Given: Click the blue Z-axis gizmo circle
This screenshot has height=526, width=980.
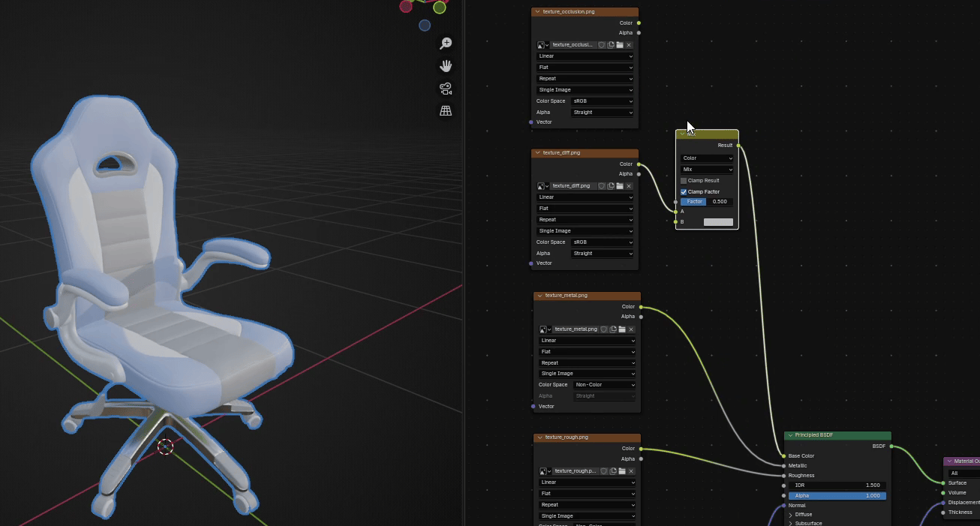Looking at the screenshot, I should 425,26.
